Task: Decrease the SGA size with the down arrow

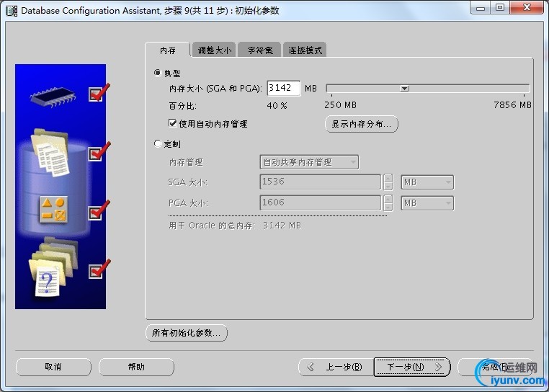Action: (x=388, y=186)
